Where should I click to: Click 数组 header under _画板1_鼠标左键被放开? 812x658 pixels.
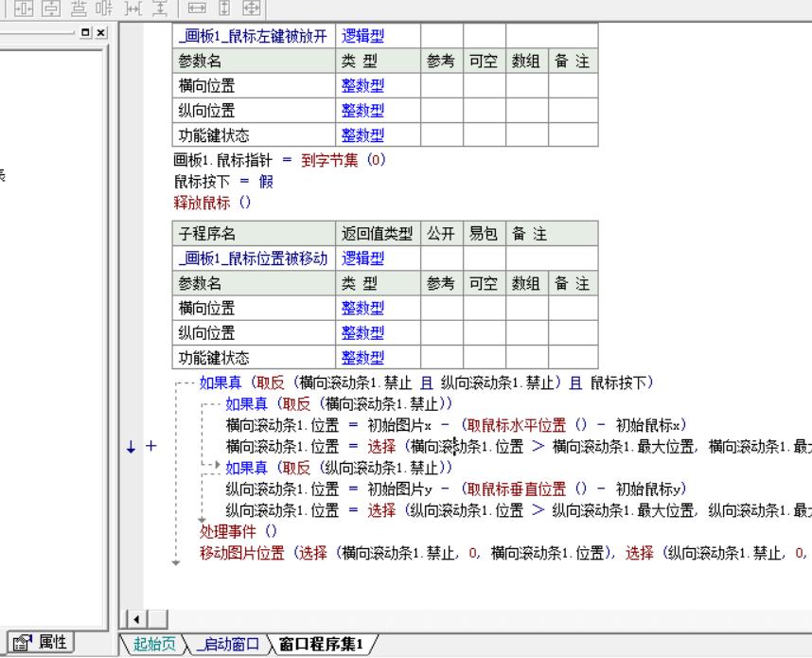click(526, 62)
